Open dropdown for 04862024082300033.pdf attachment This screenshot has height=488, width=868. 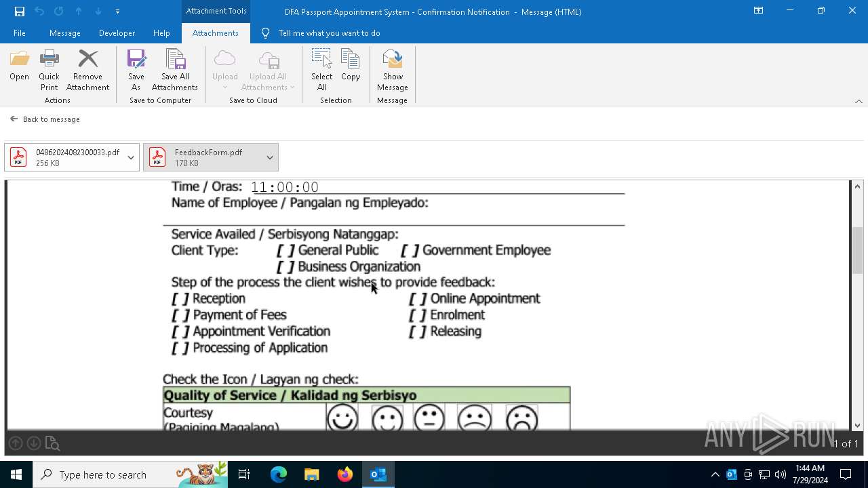pyautogui.click(x=131, y=157)
